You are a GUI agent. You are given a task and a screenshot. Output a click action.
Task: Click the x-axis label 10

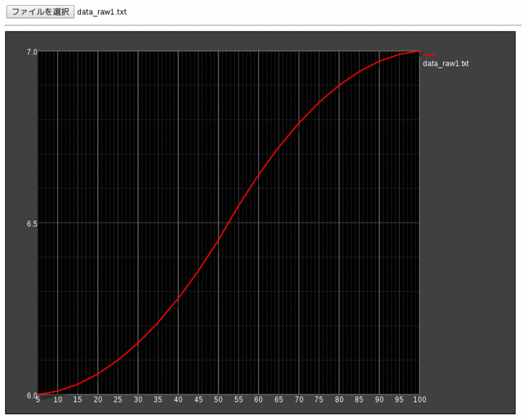58,399
